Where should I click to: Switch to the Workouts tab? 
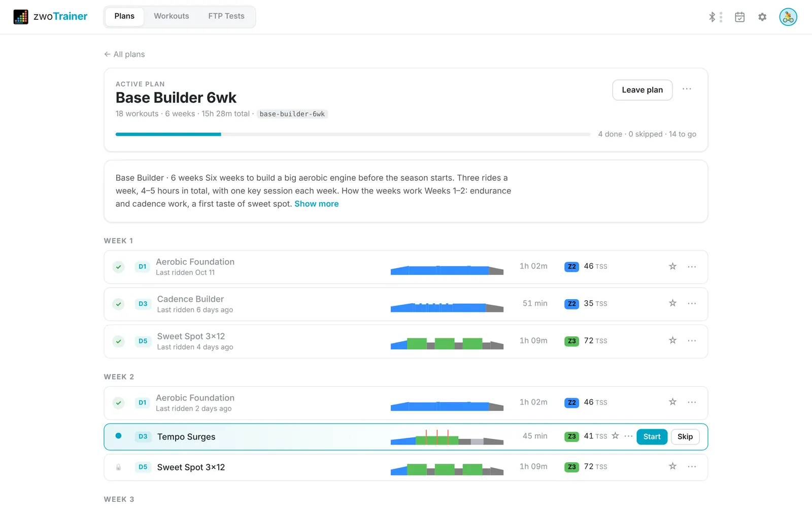tap(172, 16)
